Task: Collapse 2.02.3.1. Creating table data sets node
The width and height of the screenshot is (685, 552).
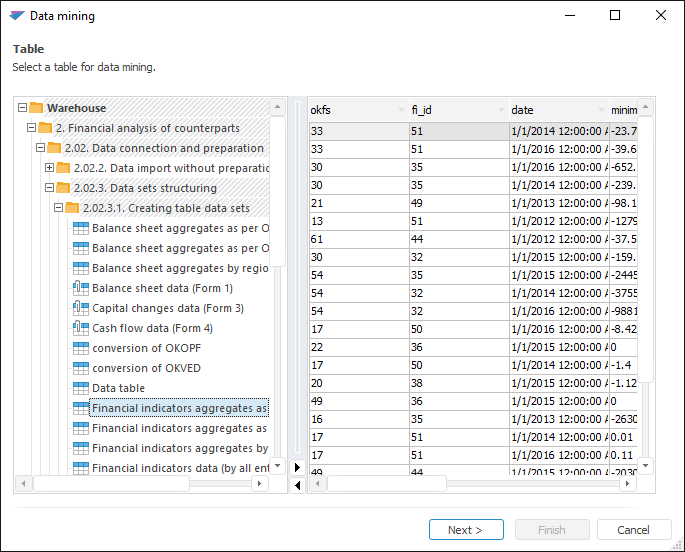Action: coord(58,208)
